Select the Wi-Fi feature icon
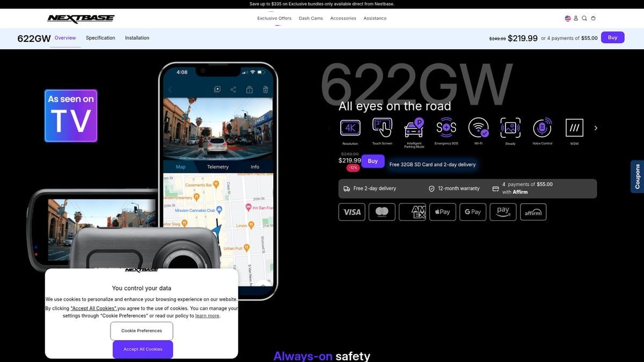 (x=478, y=128)
